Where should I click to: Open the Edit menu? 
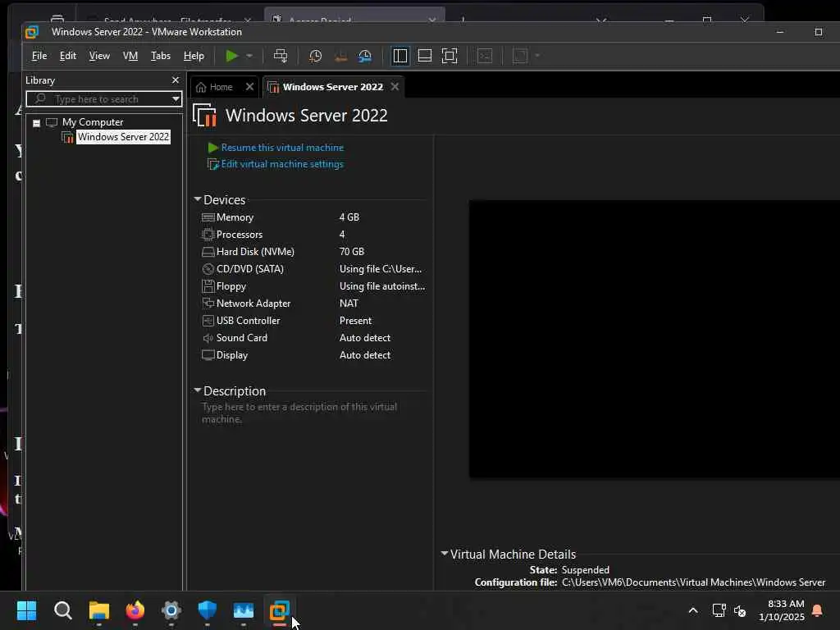(67, 56)
